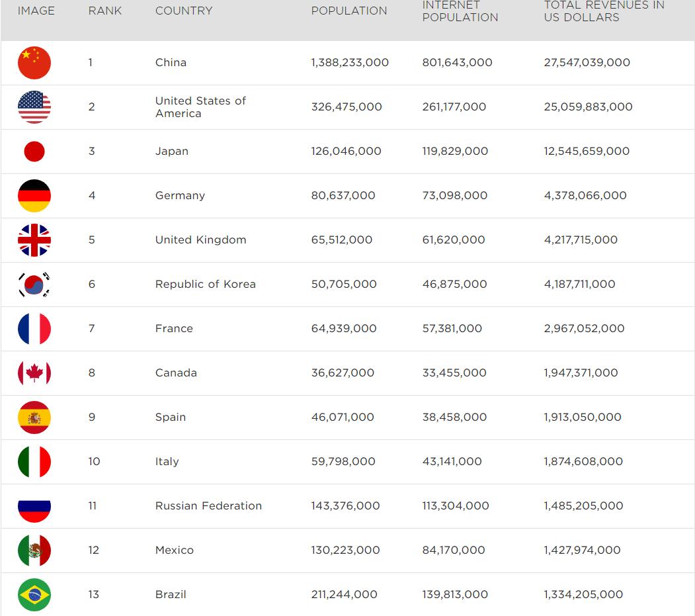This screenshot has width=695, height=616.
Task: Click the Spain flag icon
Action: point(34,418)
